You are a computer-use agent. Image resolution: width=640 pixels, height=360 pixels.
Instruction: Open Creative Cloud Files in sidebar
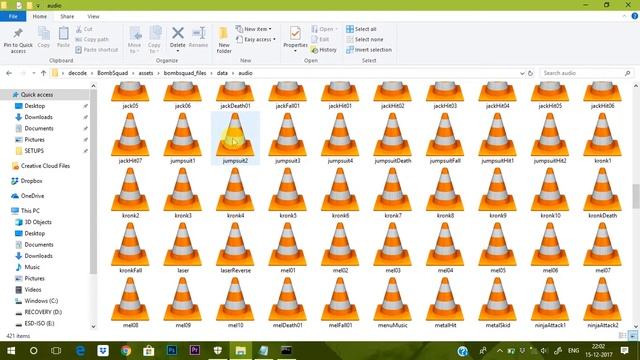[45, 166]
